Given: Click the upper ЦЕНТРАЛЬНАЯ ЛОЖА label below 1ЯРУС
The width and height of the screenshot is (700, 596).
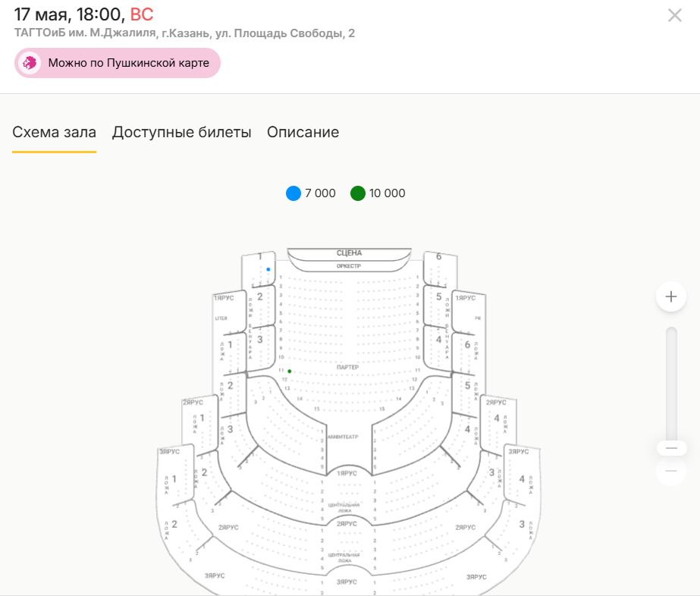Looking at the screenshot, I should point(344,506).
